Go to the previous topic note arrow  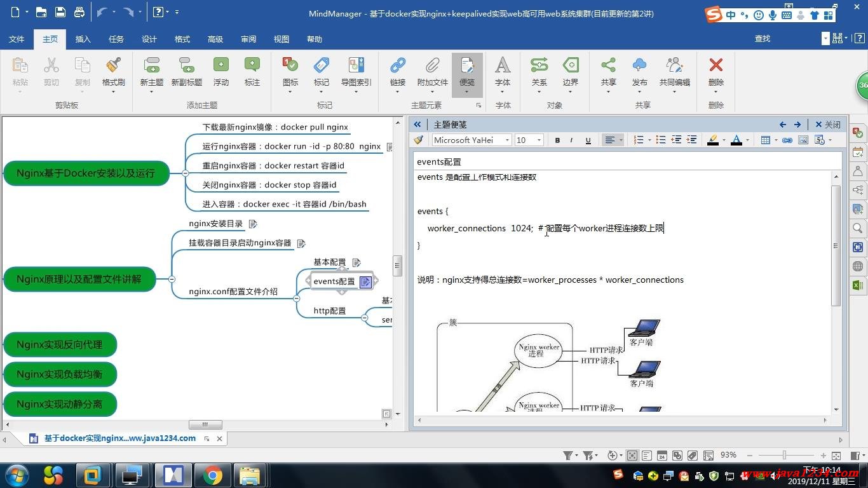tap(783, 125)
